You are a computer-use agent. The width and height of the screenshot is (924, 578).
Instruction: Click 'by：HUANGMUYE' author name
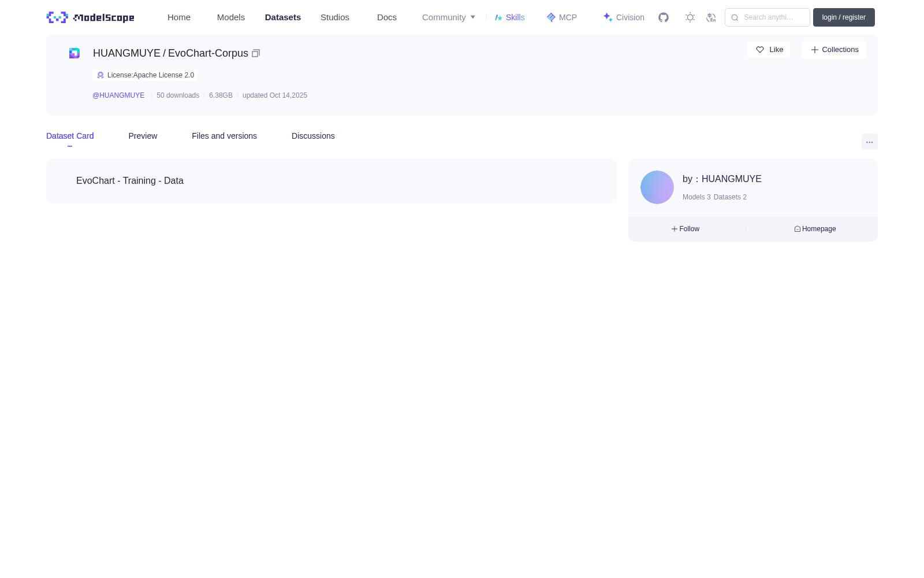pos(722,179)
